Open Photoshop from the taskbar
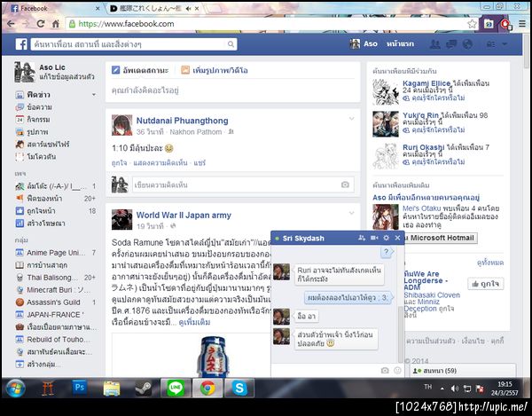 pyautogui.click(x=79, y=388)
